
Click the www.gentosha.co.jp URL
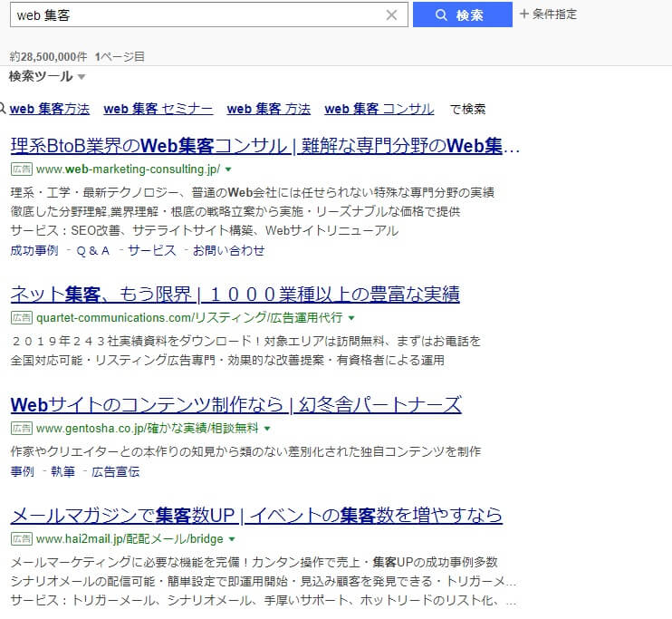coord(148,428)
